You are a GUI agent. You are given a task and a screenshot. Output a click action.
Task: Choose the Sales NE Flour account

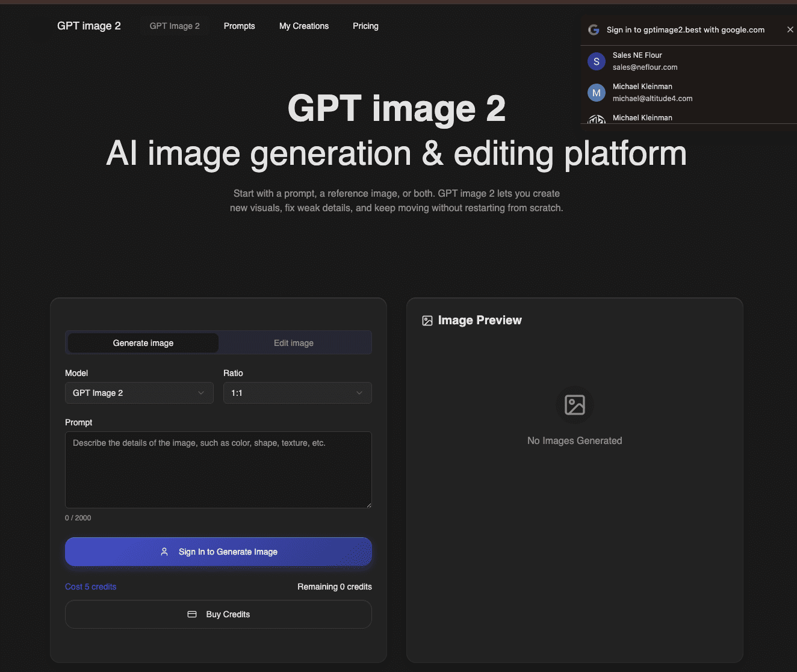coord(689,61)
